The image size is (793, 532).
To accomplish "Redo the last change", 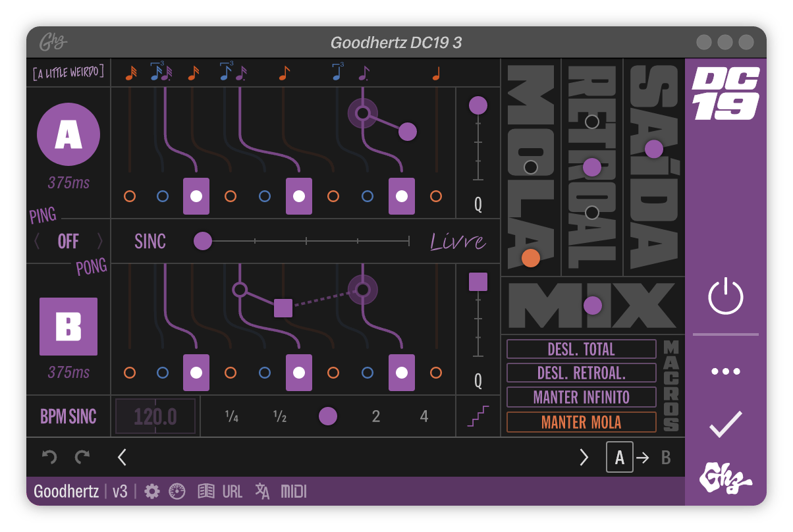I will tap(82, 456).
